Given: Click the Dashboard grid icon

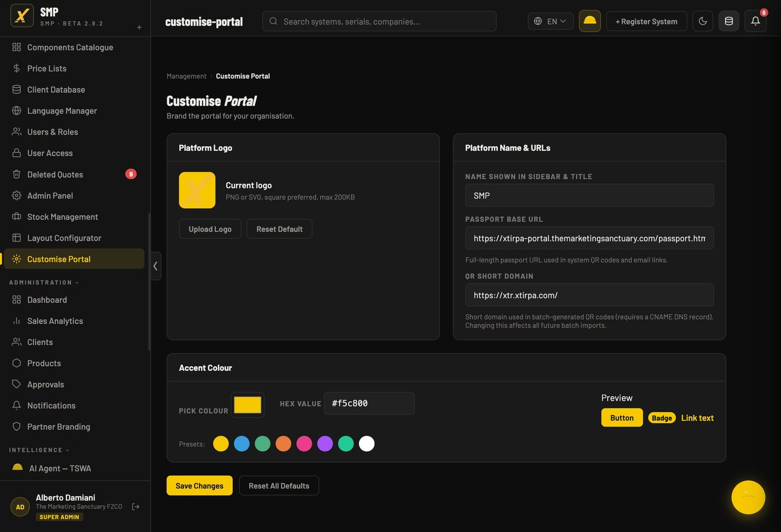Looking at the screenshot, I should pos(17,300).
